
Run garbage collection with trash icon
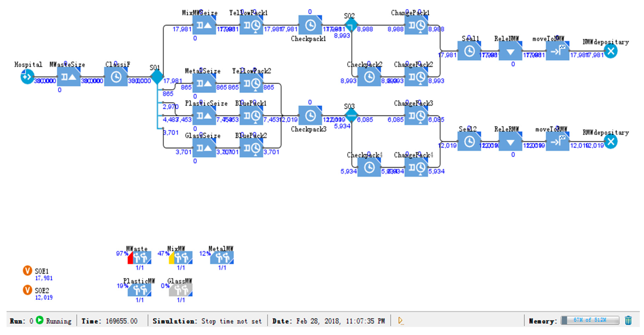coord(628,320)
